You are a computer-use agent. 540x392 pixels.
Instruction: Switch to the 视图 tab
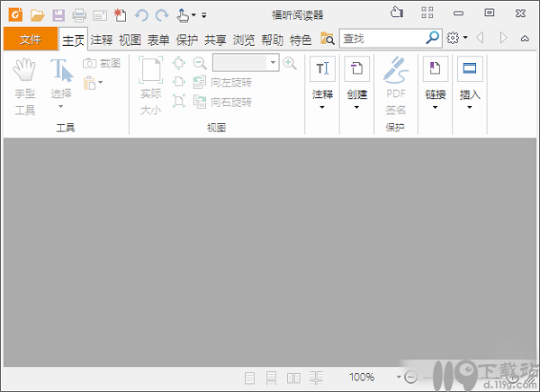130,40
